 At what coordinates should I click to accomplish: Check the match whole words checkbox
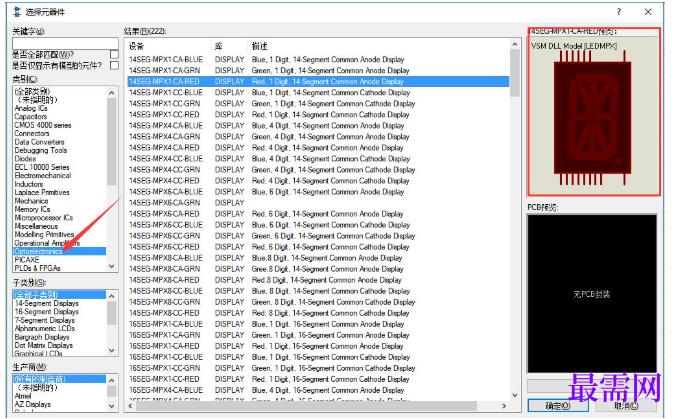click(114, 55)
